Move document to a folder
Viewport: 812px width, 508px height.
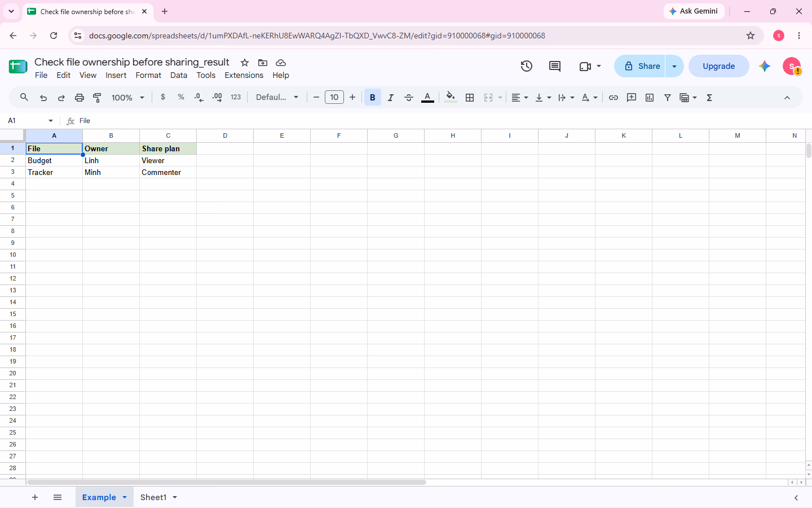263,63
